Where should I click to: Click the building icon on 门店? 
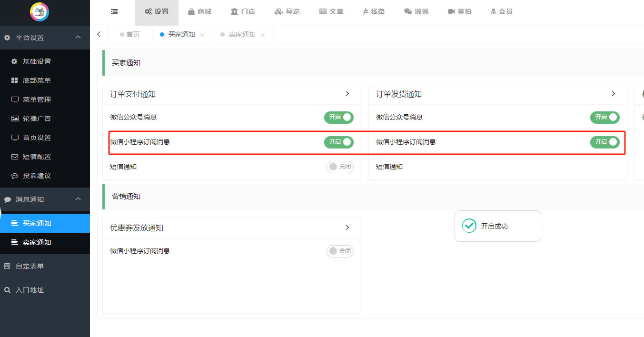pos(234,11)
